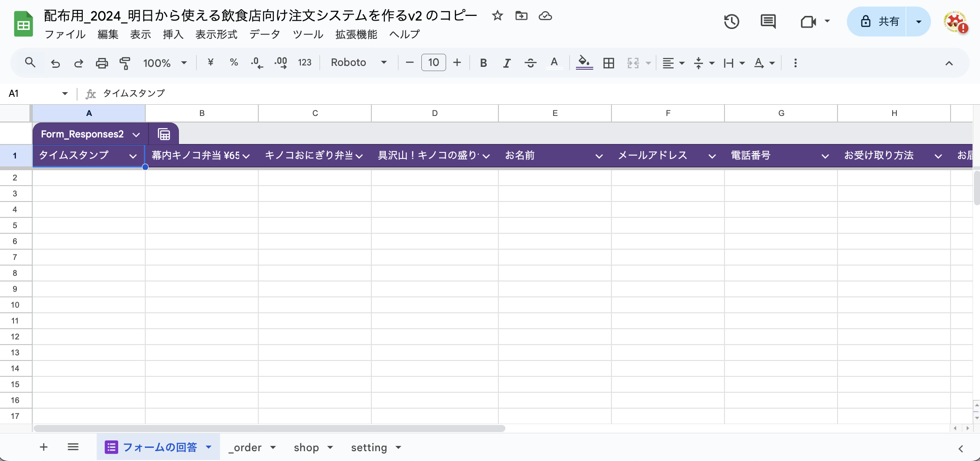Open the ファイル menu
Viewport: 980px width, 461px height.
point(65,34)
